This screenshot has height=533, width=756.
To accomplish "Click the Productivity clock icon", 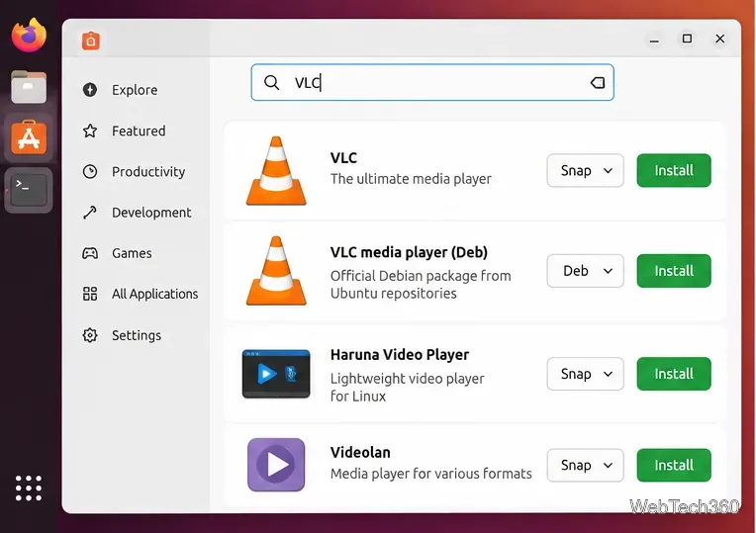I will click(90, 171).
